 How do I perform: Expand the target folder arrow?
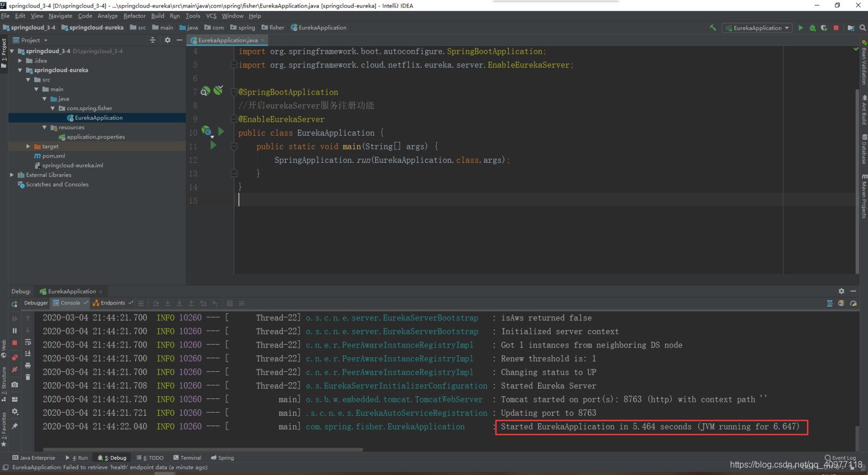coord(28,147)
